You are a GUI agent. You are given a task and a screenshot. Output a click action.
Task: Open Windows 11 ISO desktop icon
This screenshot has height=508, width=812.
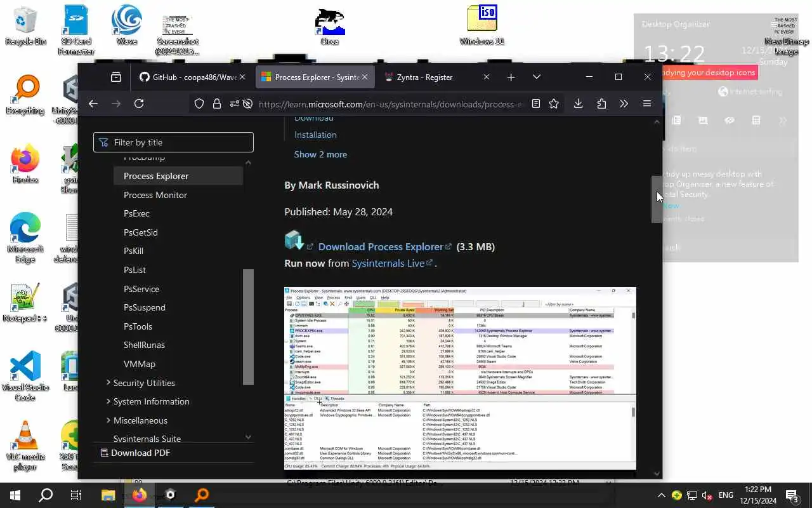pos(482,25)
